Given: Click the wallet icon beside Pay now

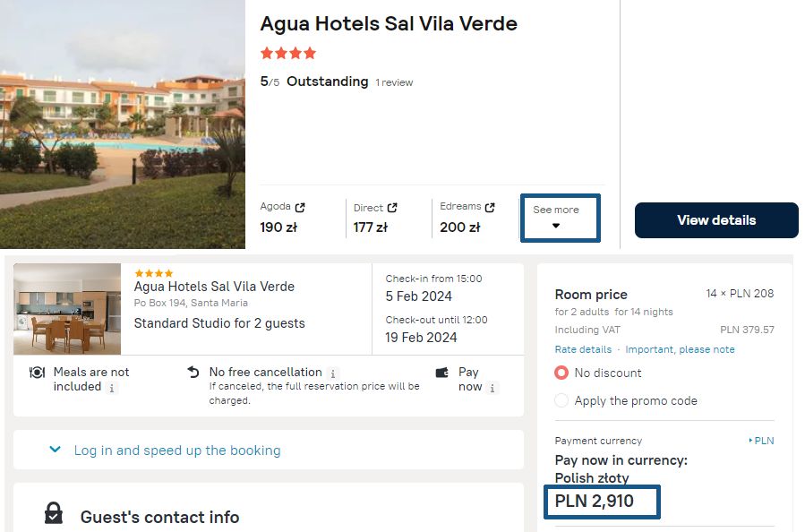Looking at the screenshot, I should coord(441,373).
